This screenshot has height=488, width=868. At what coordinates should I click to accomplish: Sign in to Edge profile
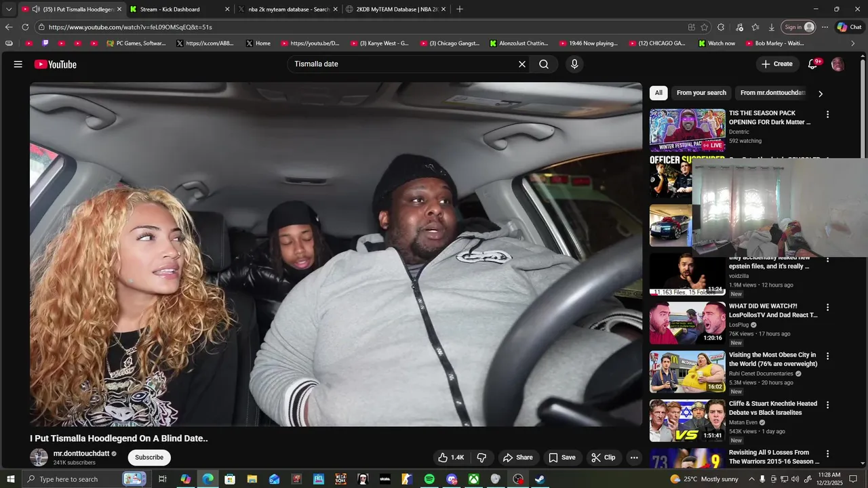[x=799, y=27]
